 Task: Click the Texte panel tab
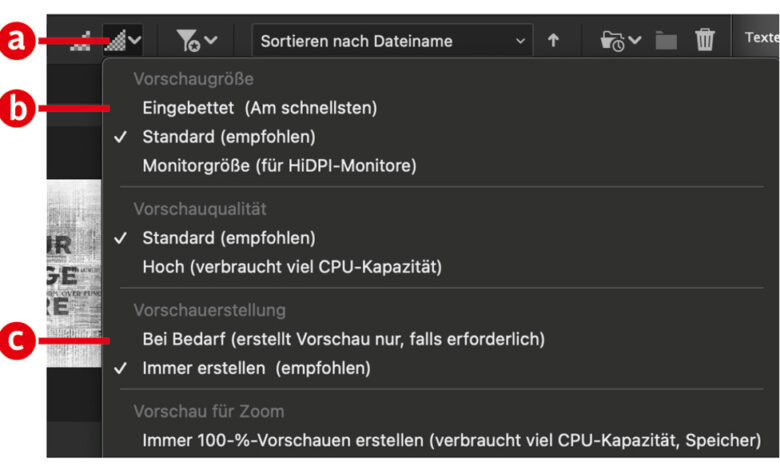coord(760,38)
